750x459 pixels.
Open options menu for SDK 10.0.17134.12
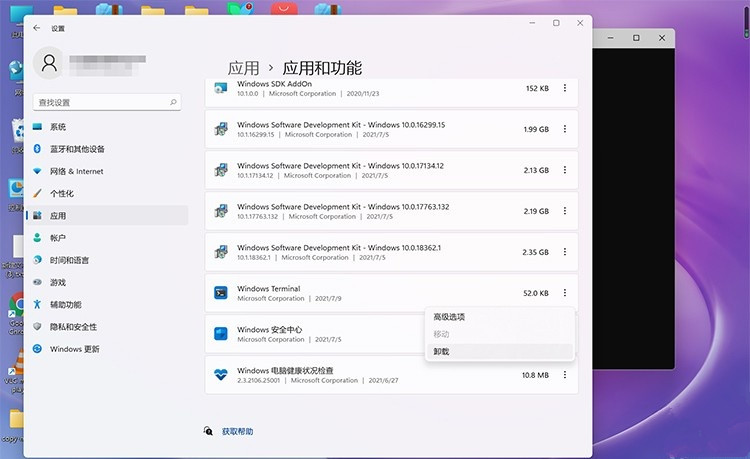tap(565, 170)
